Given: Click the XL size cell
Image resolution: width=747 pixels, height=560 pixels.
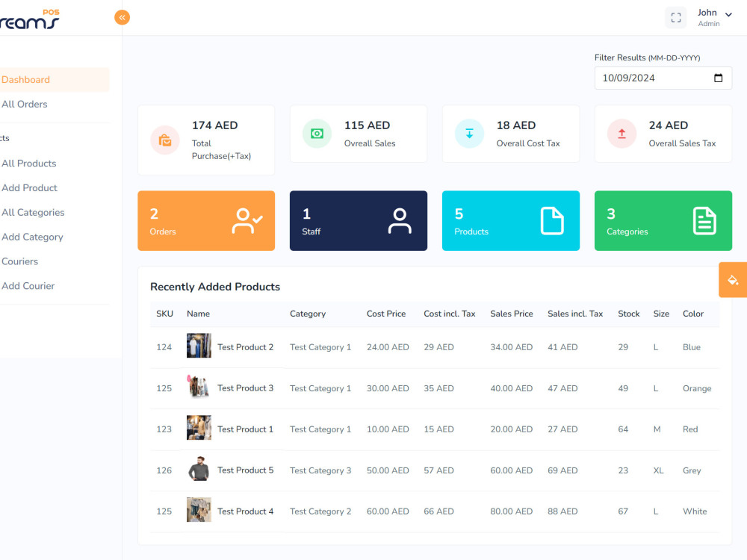Looking at the screenshot, I should click(x=658, y=470).
